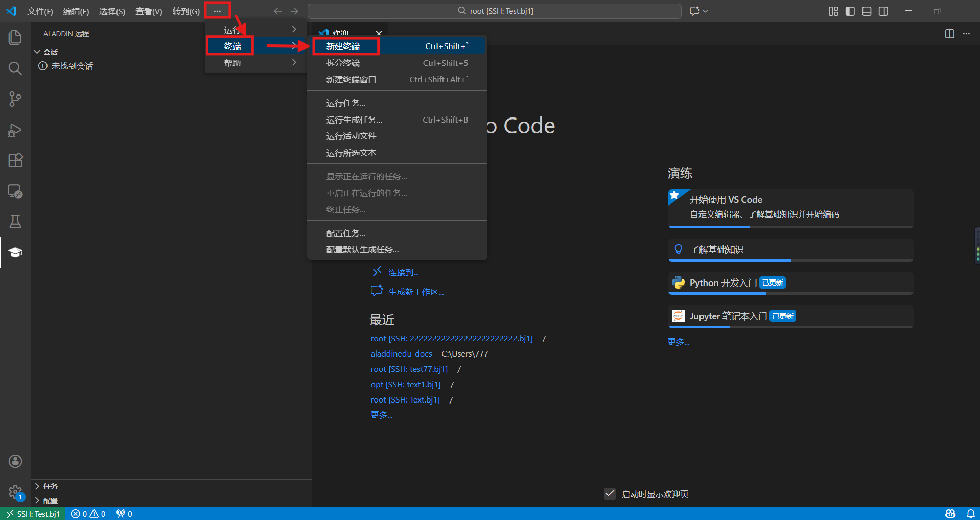Toggle the bottom panel layout button

867,11
